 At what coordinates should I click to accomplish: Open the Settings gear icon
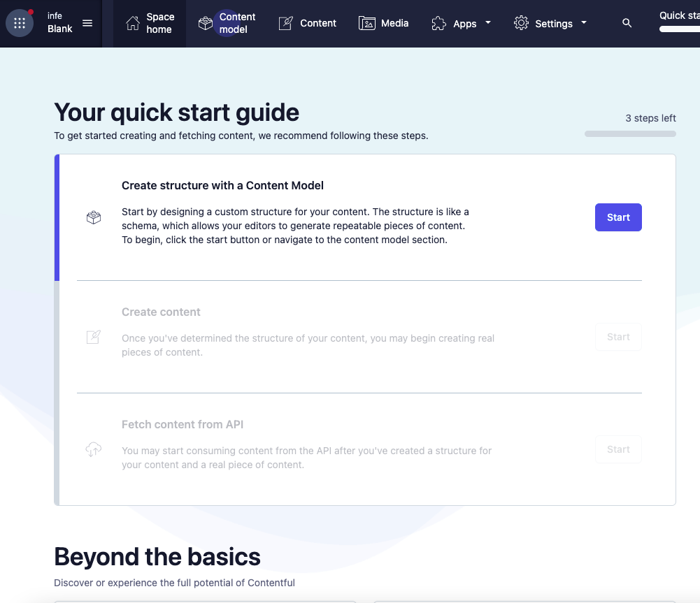521,22
